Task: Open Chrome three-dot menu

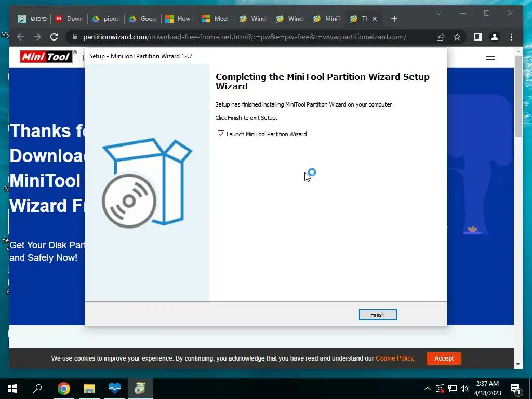Action: tap(511, 37)
